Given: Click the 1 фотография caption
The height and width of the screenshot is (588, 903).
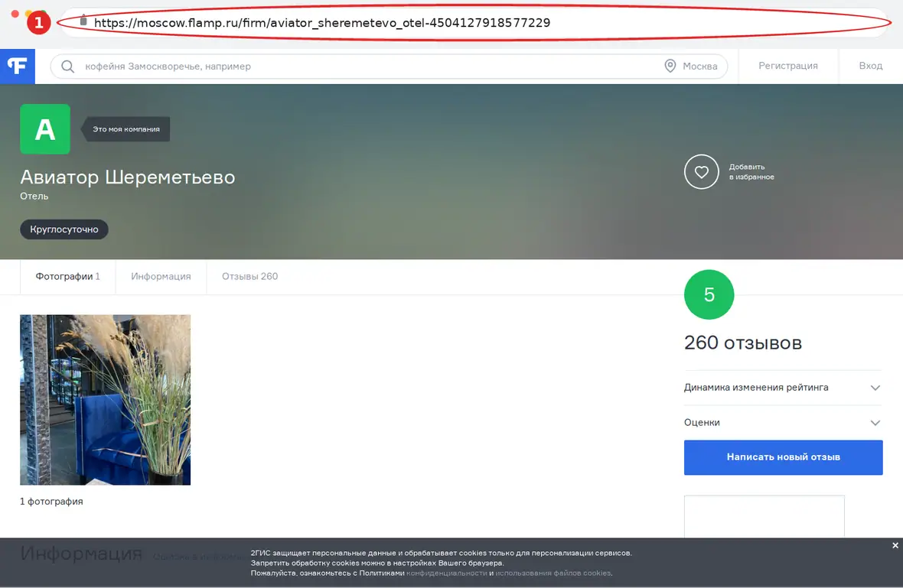Looking at the screenshot, I should [51, 502].
